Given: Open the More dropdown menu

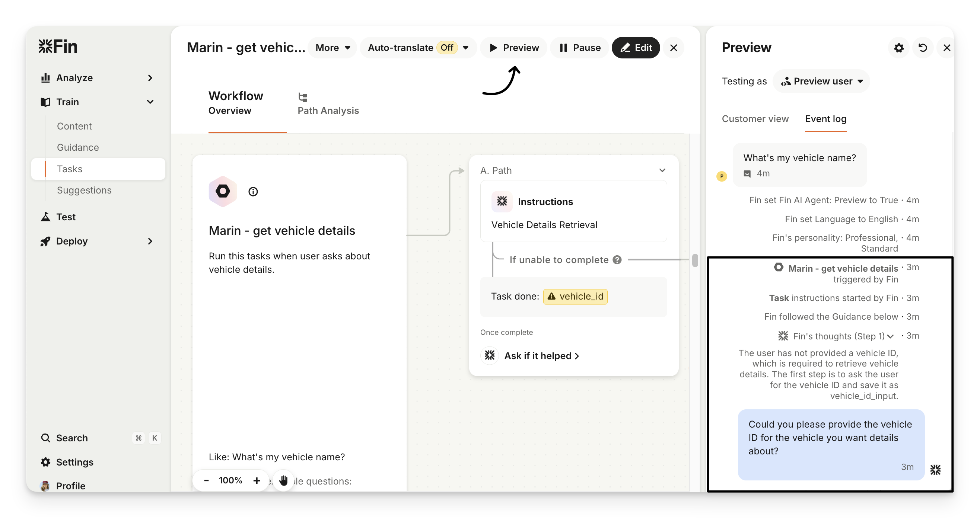Looking at the screenshot, I should [x=332, y=48].
